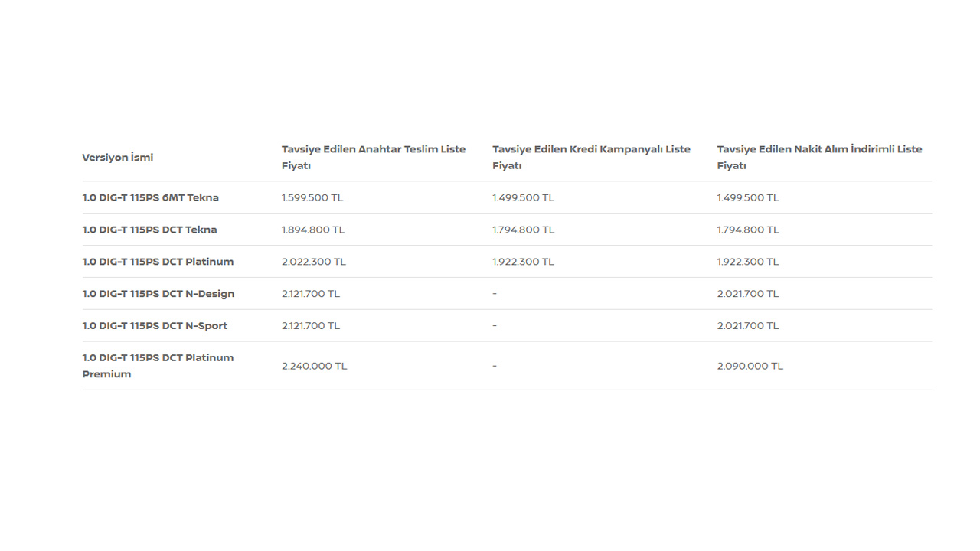Select the 1.0 DIG-T 115PS 6MT Tekna row name
The height and width of the screenshot is (551, 980).
pyautogui.click(x=151, y=197)
